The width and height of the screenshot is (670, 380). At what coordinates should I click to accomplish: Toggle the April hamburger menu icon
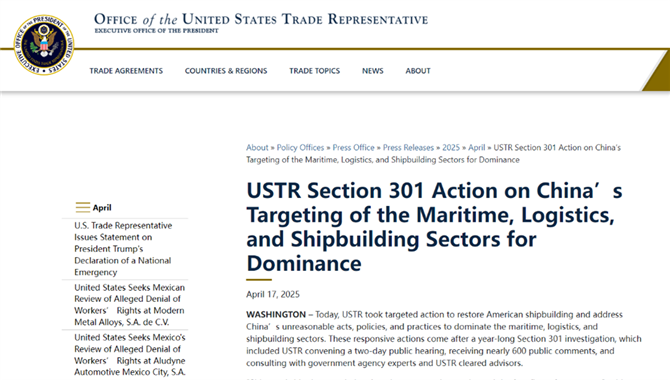point(83,207)
